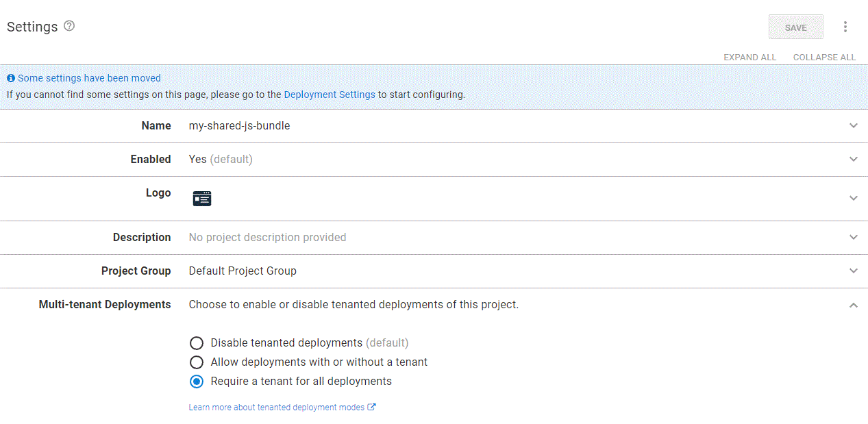Expand the Enabled section chevron
Screen dimensions: 868x424
pos(854,159)
